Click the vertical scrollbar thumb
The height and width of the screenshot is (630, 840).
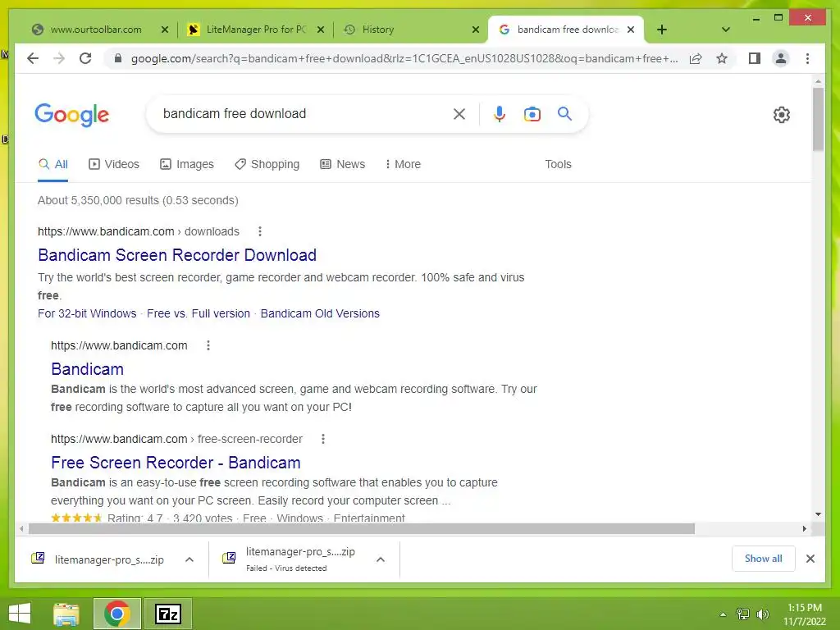coord(818,119)
